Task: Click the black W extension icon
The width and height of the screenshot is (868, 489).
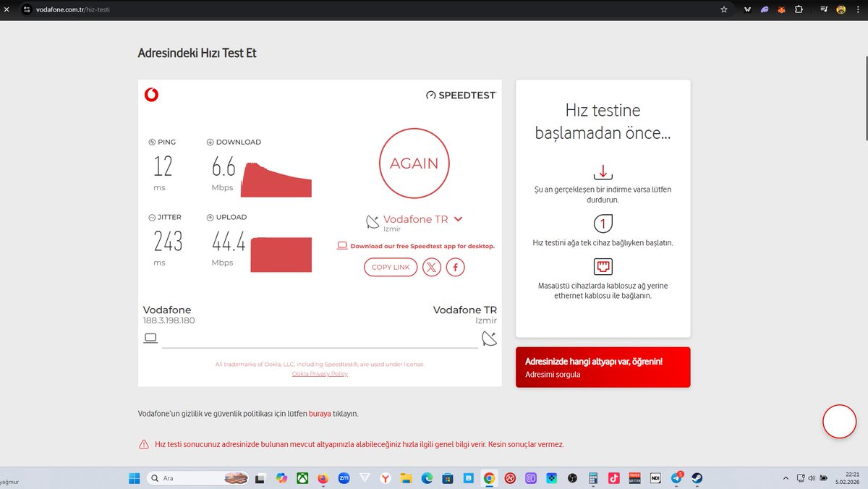Action: point(747,10)
